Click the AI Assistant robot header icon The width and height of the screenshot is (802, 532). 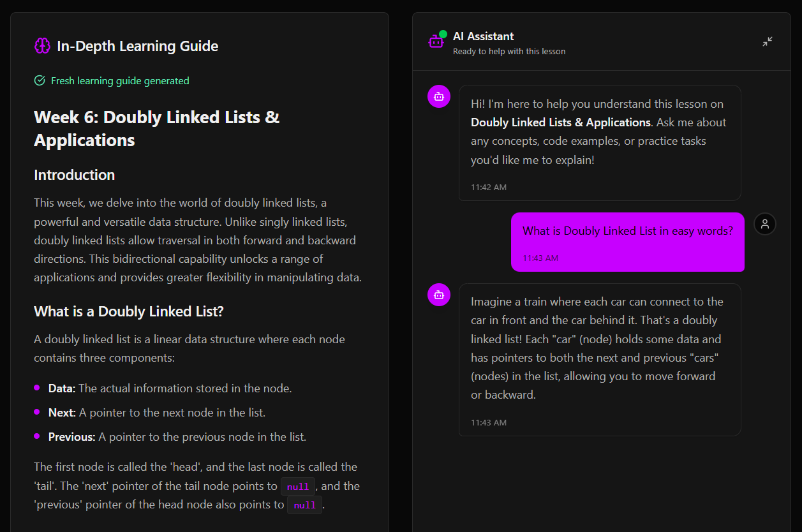coord(436,41)
